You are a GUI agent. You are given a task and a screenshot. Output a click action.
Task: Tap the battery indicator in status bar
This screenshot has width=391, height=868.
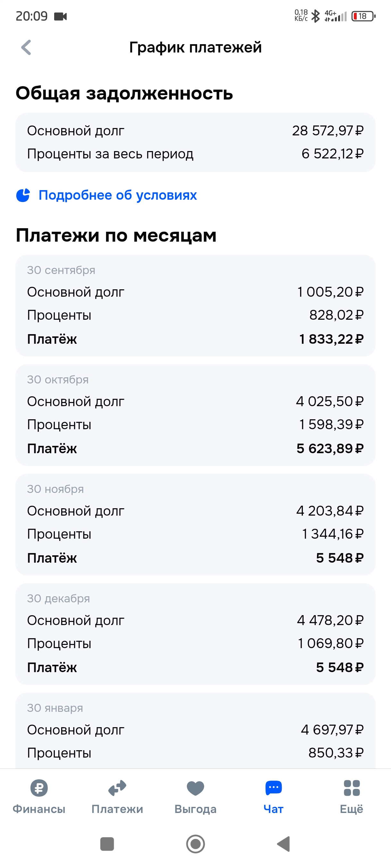pyautogui.click(x=363, y=16)
